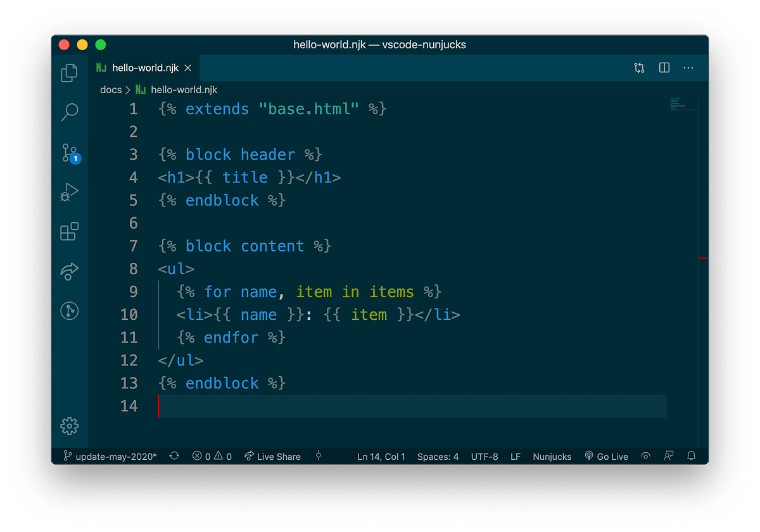Change the Nunjucks language mode selector

pos(552,456)
